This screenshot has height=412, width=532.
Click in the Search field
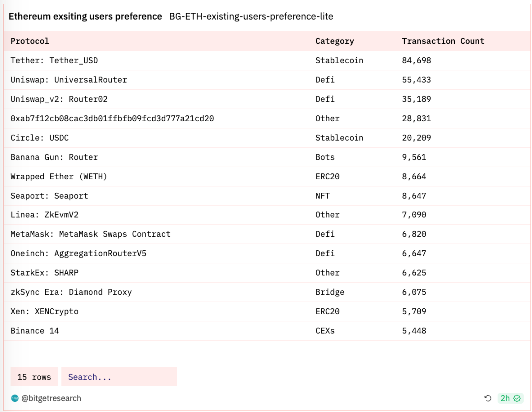tap(119, 377)
